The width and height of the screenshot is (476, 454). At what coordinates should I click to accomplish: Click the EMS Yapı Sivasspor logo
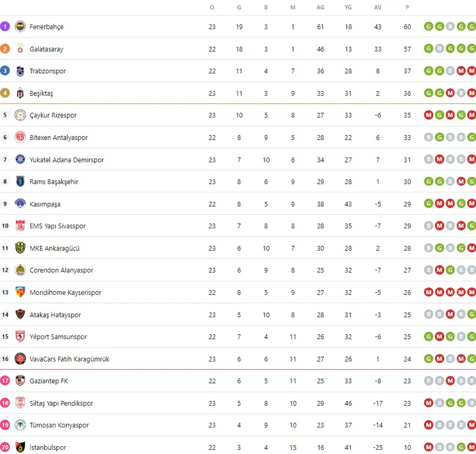tap(20, 226)
